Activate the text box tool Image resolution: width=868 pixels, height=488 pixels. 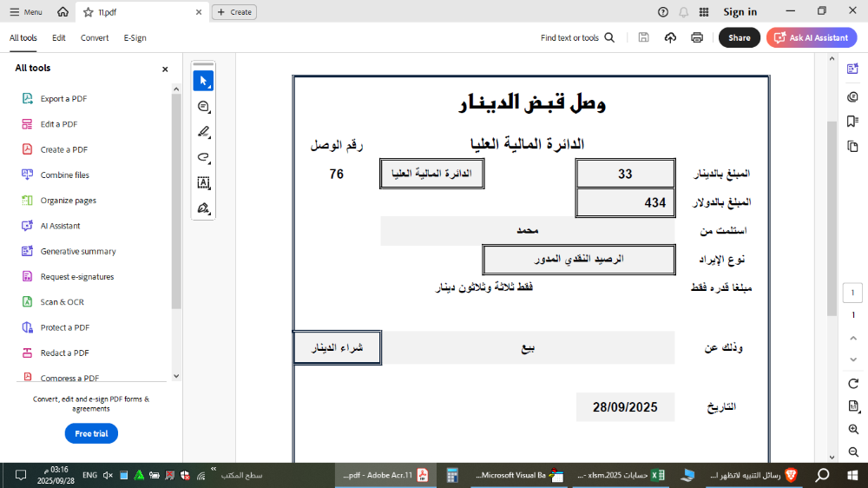203,182
